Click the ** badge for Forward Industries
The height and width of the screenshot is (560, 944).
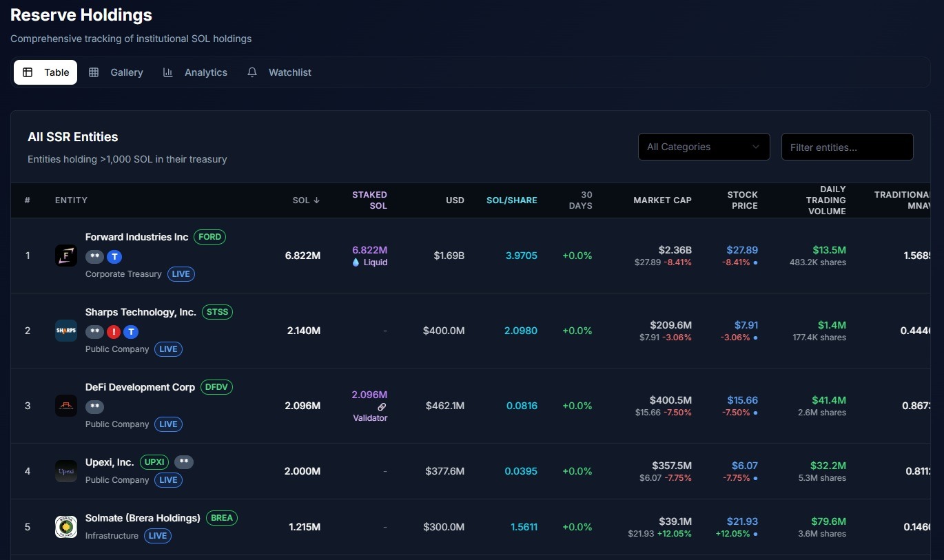(94, 257)
